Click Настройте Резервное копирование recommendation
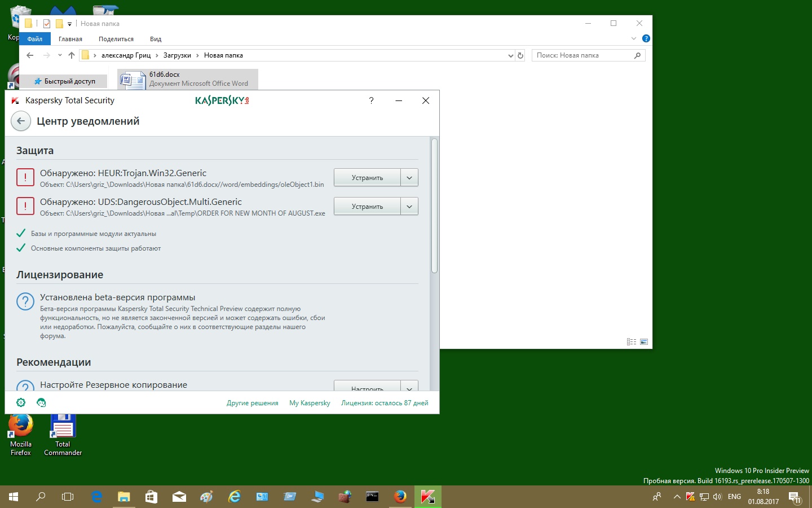 tap(113, 385)
